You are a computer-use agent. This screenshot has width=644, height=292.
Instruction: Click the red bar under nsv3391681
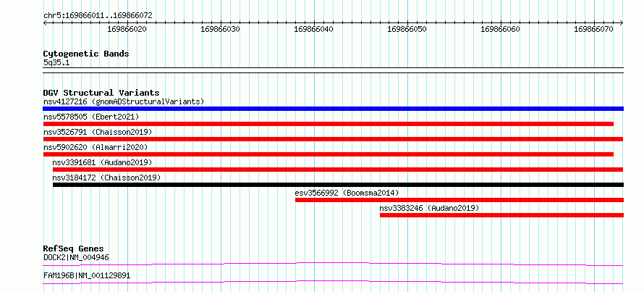338,170
